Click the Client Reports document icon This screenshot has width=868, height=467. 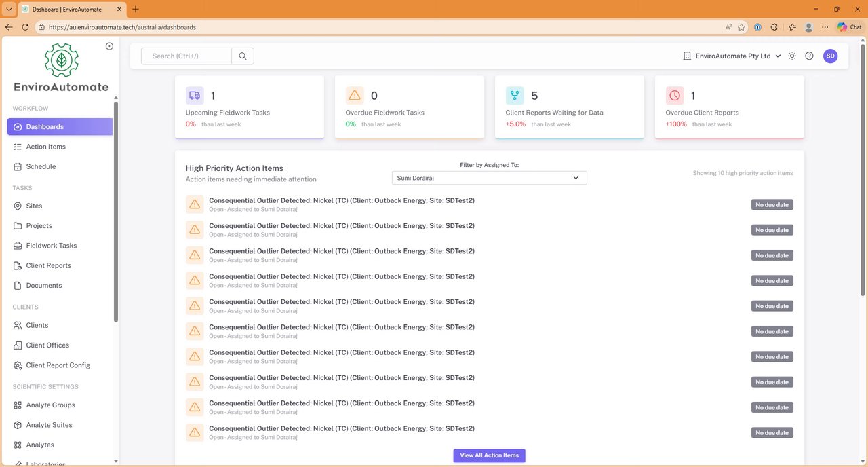click(18, 266)
